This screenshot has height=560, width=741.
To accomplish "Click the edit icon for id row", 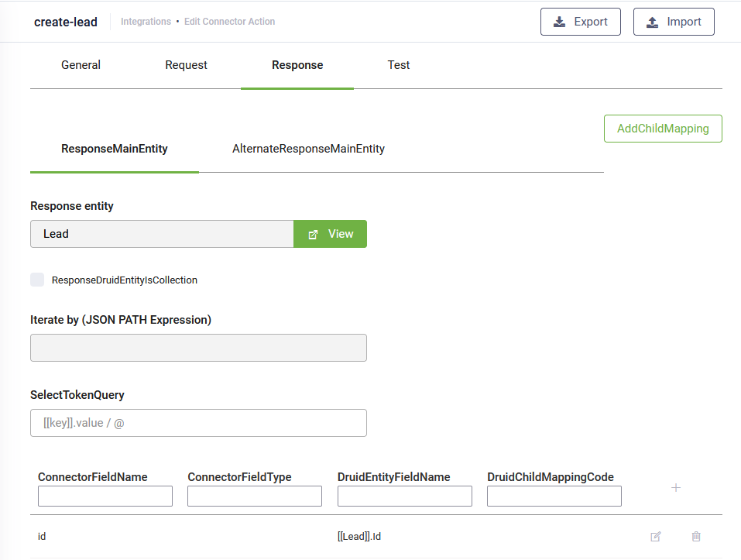I will 656,536.
